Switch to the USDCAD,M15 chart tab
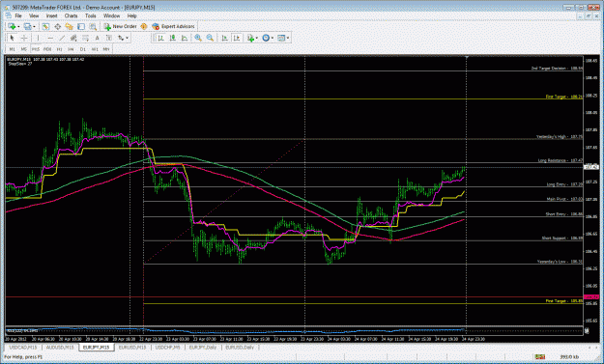 click(23, 348)
